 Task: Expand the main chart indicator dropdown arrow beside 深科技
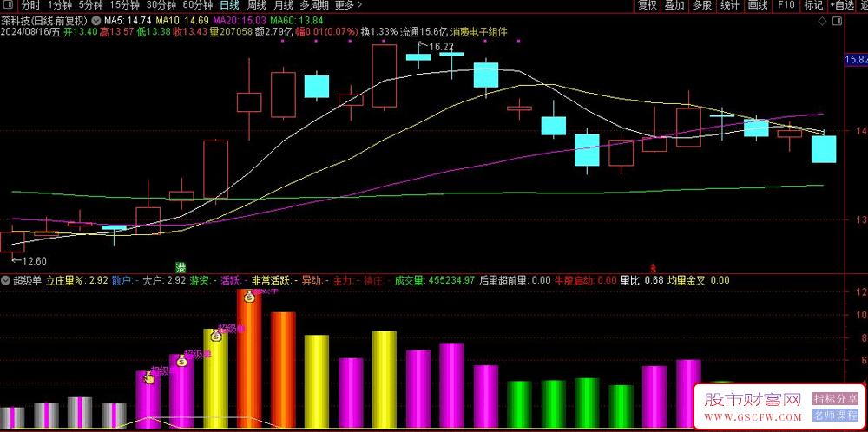[95, 21]
